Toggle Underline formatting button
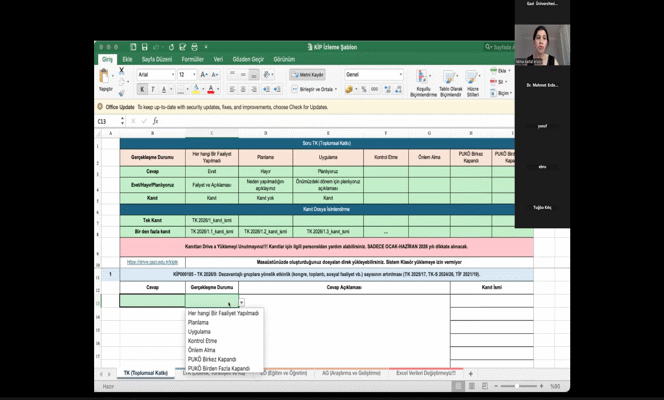Viewport: 664px width, 400px height. (x=163, y=89)
